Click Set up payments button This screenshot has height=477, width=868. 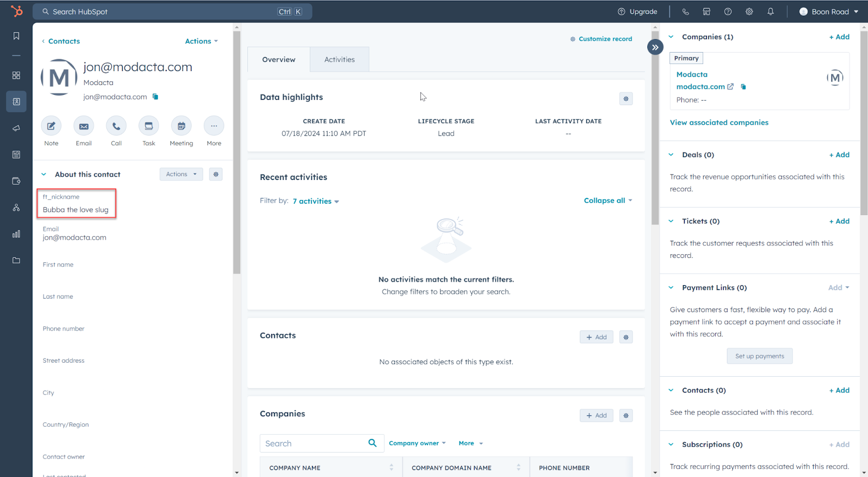point(759,356)
